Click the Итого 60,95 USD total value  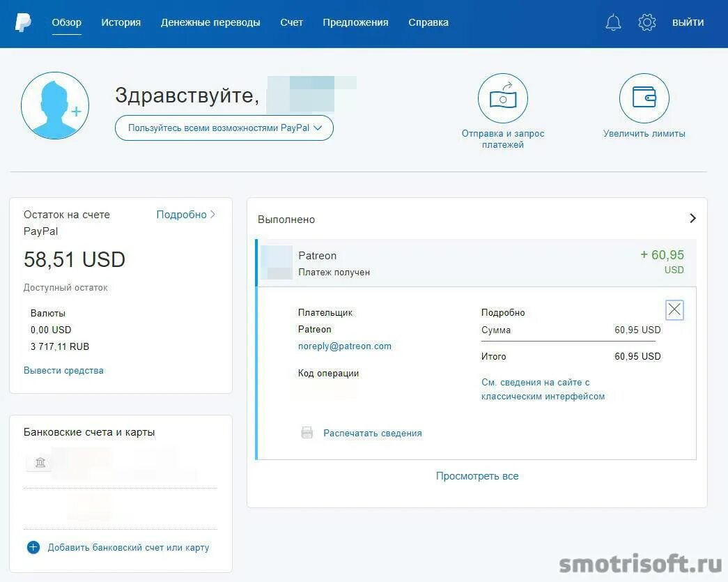point(637,356)
